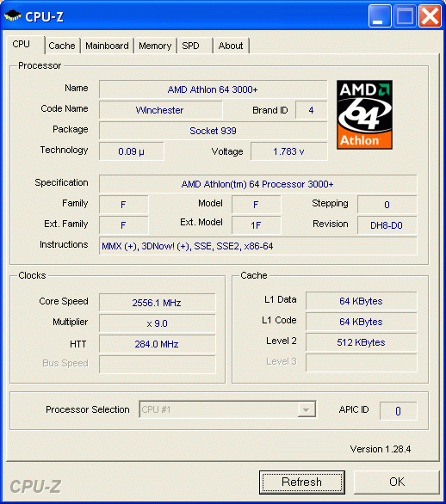Click the Ext. Model value 1F
Screen dimensions: 446x504
[256, 225]
